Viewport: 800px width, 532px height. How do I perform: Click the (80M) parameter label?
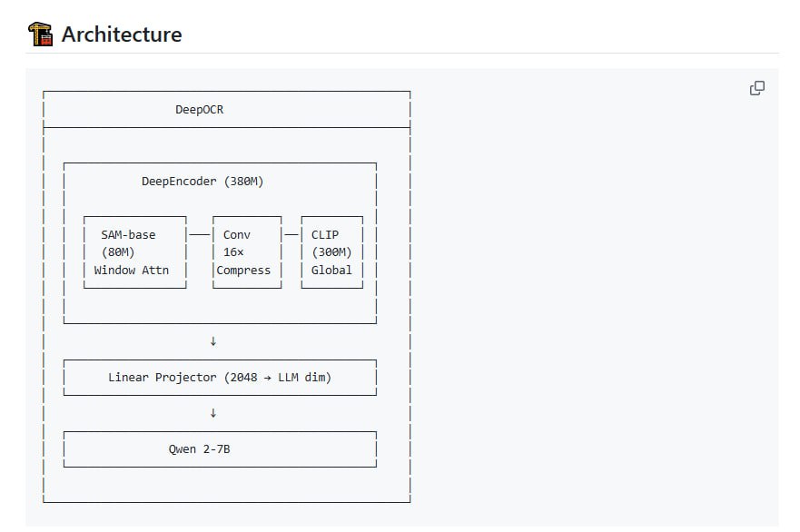(118, 252)
